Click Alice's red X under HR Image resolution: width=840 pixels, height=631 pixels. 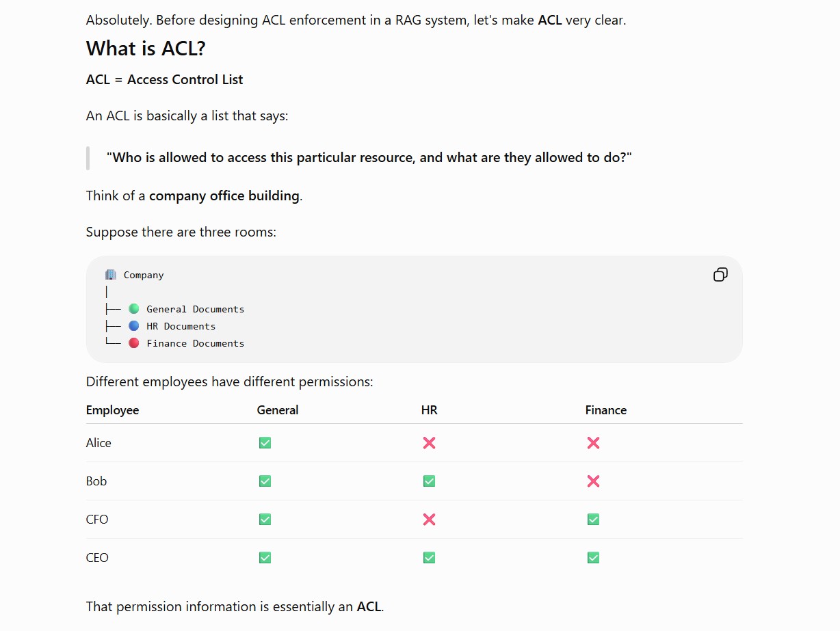click(x=429, y=443)
